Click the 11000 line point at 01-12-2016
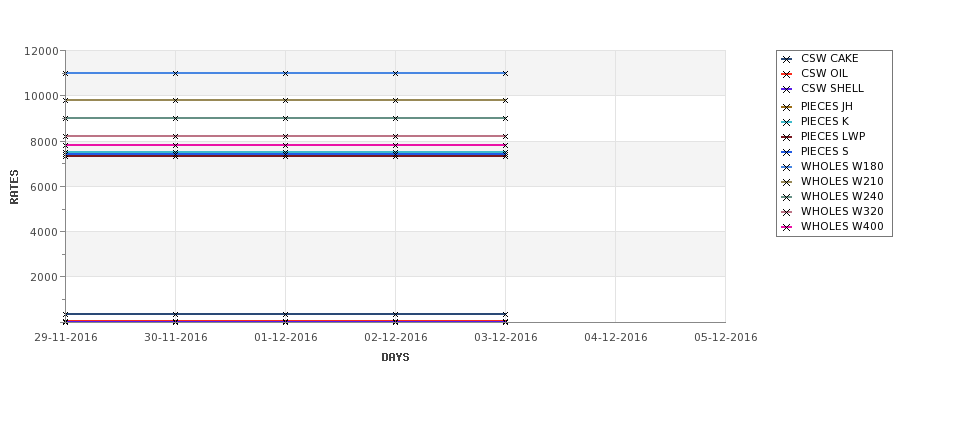Image resolution: width=975 pixels, height=429 pixels. (286, 73)
